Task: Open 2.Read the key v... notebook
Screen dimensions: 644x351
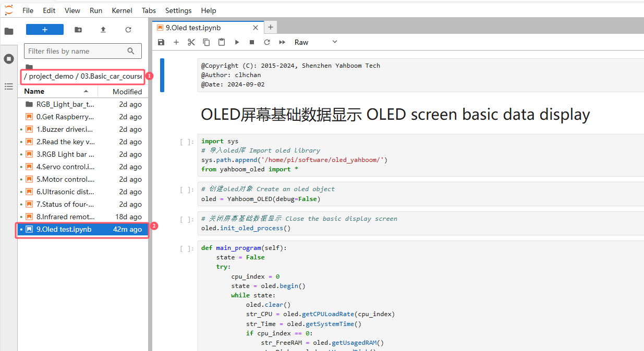Action: point(83,142)
